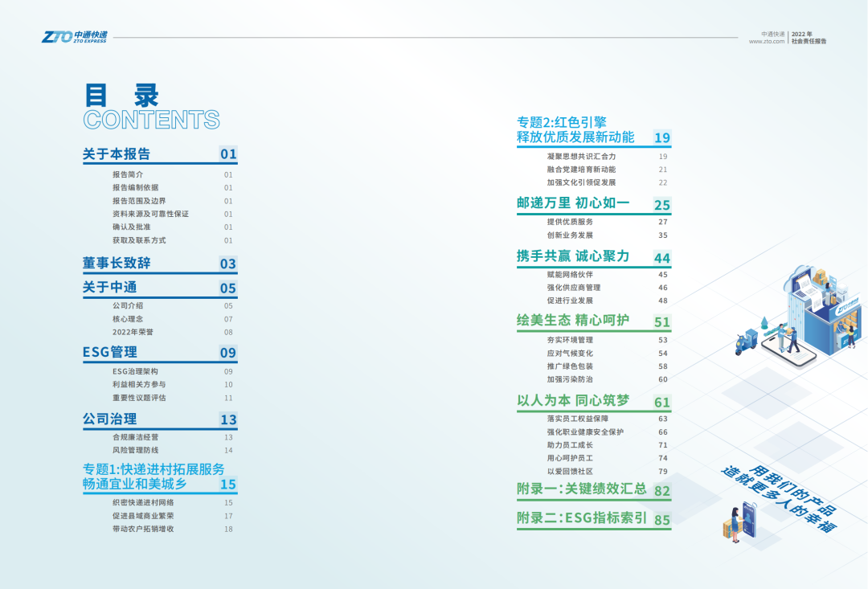Select the 助力员工成长 entry

pos(570,445)
